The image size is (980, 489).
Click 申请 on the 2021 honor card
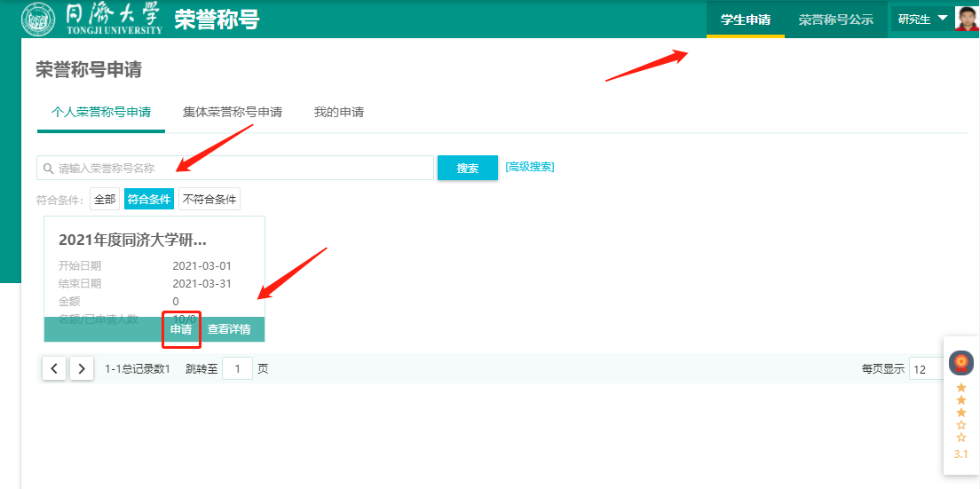181,329
